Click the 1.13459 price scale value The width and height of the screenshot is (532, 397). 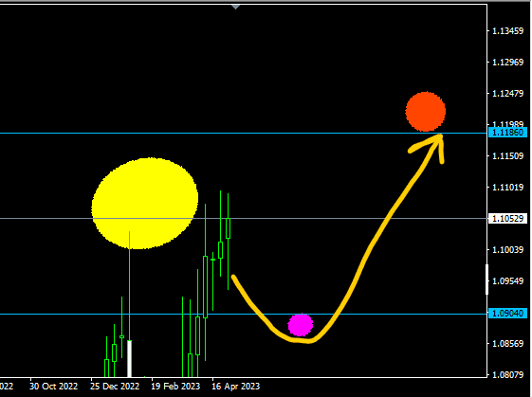click(508, 31)
